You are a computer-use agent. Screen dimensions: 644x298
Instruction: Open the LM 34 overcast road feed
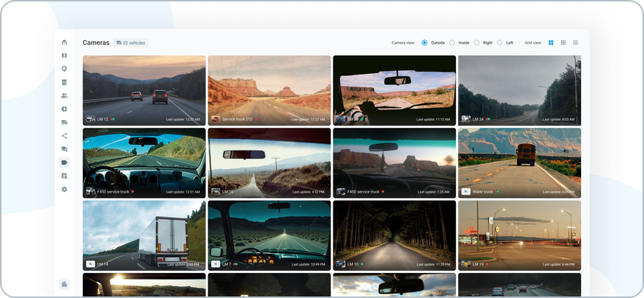pos(519,90)
